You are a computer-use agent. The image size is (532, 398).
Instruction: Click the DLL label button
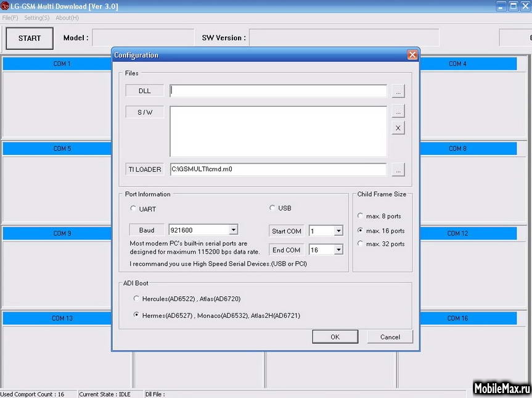click(x=144, y=91)
